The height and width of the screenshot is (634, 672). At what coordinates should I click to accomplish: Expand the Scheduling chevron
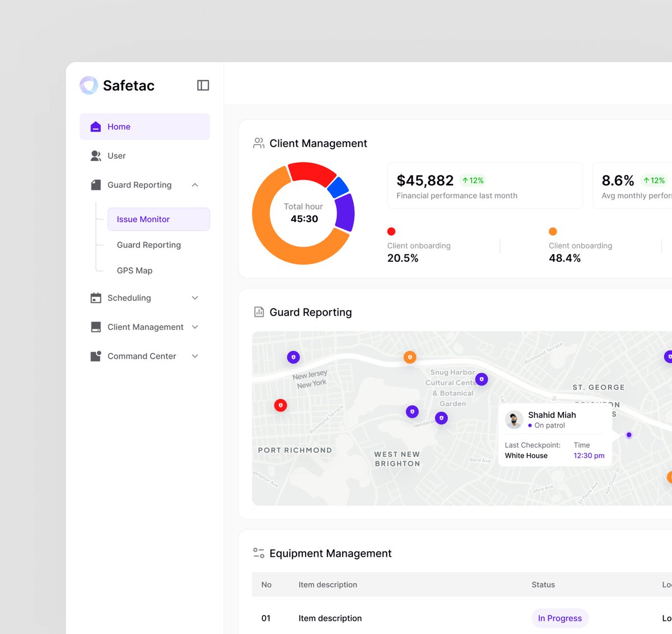point(195,298)
